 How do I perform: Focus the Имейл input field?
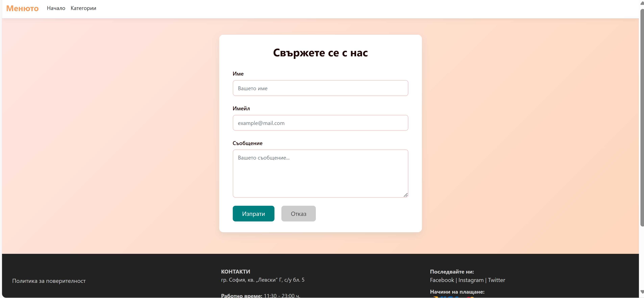pos(320,123)
